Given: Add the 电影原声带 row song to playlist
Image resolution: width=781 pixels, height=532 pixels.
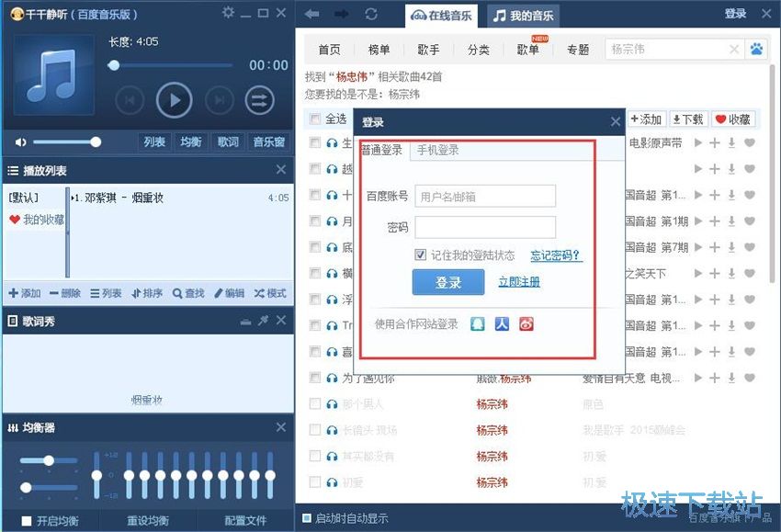Looking at the screenshot, I should [x=715, y=143].
